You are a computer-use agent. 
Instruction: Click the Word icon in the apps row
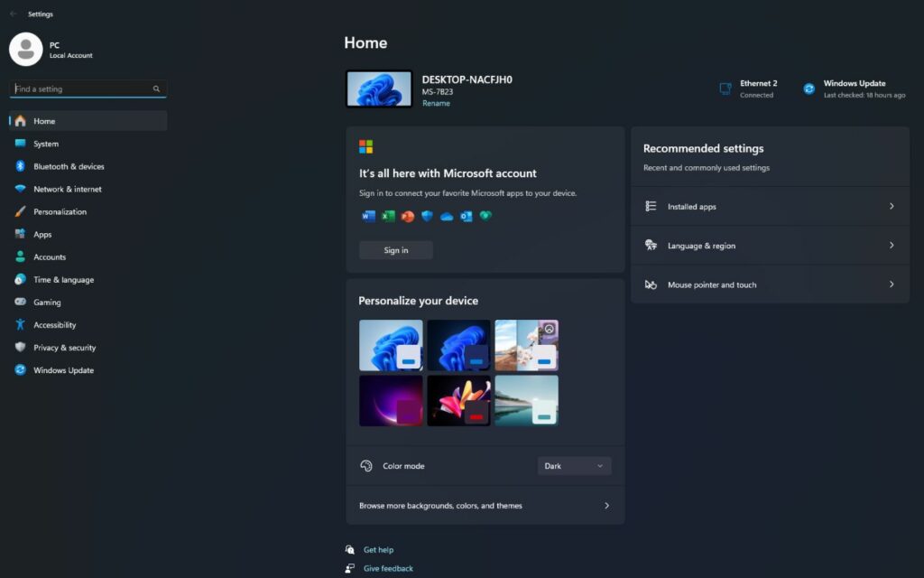(368, 216)
